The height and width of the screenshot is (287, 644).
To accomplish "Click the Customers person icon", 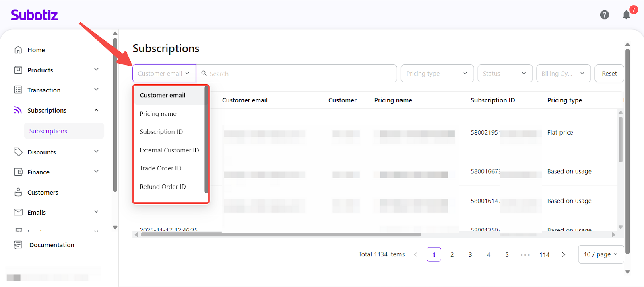I will [18, 192].
